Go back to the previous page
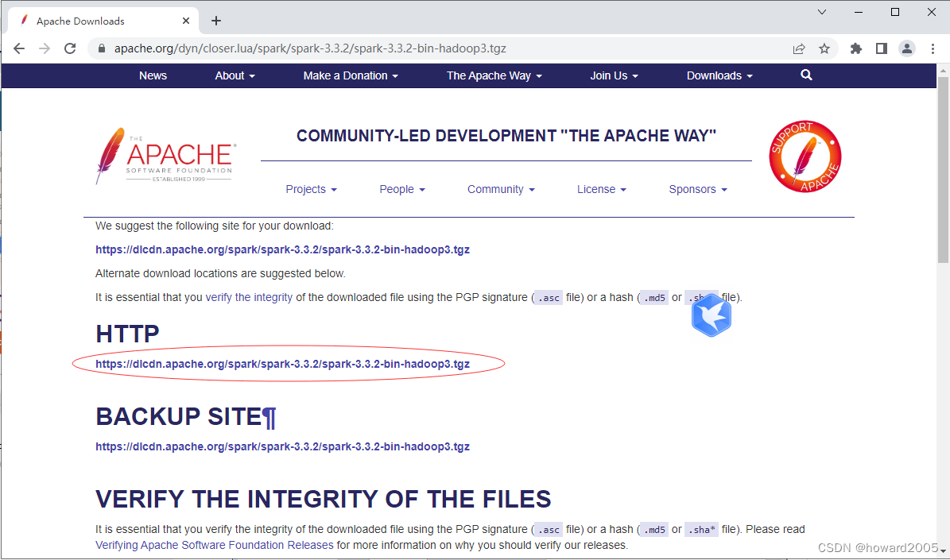The image size is (950, 560). [19, 48]
